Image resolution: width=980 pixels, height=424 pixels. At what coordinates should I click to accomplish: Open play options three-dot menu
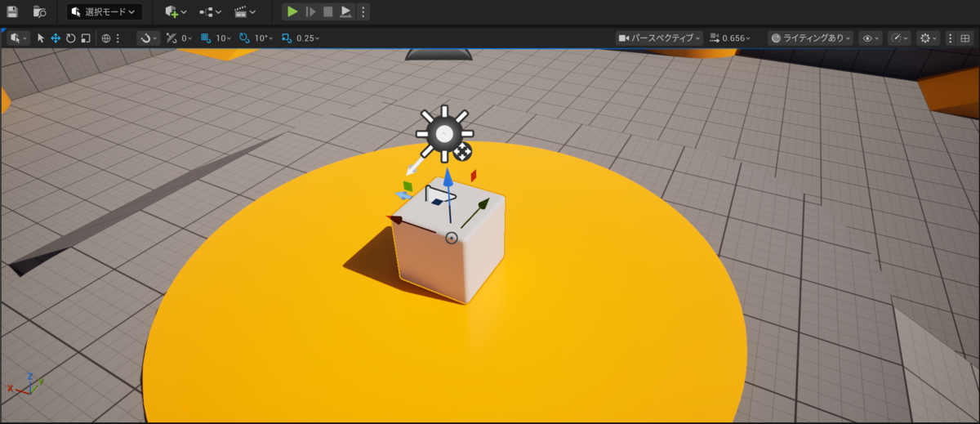[363, 11]
